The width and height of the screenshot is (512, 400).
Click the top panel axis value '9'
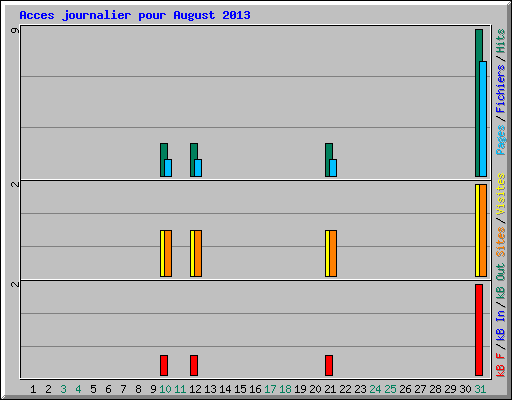coord(15,31)
